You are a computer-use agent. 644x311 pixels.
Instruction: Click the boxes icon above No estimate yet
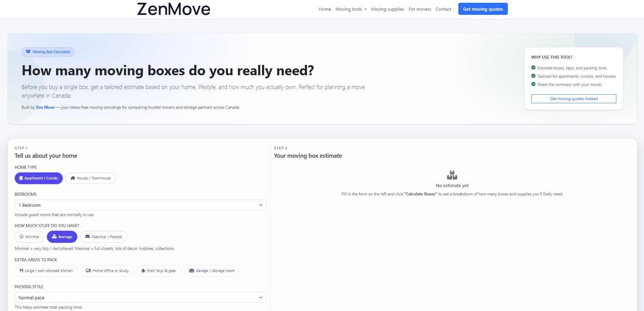(x=452, y=175)
